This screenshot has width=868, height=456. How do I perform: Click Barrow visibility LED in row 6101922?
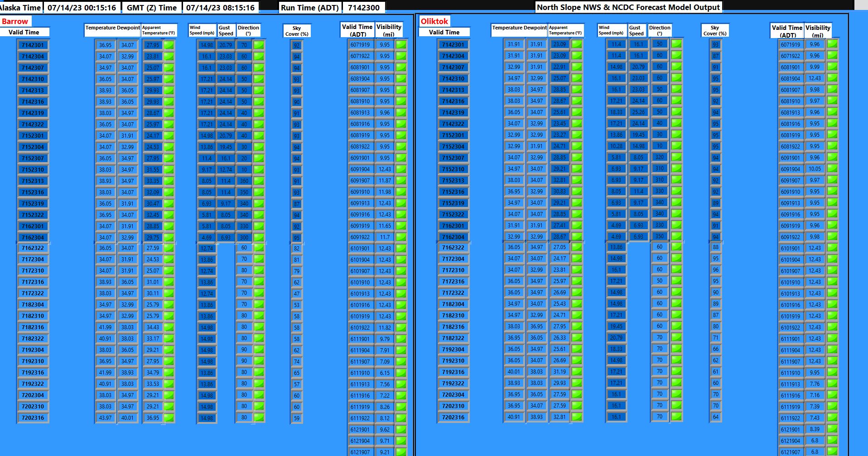[401, 327]
